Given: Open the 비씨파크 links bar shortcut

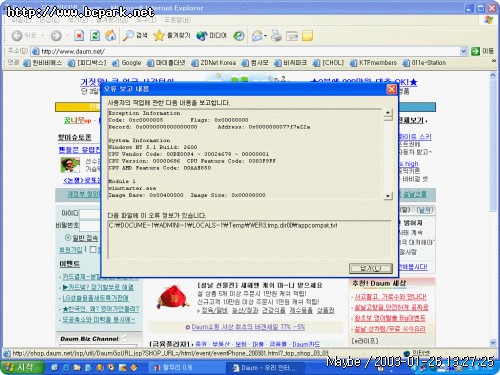Looking at the screenshot, I should 290,63.
